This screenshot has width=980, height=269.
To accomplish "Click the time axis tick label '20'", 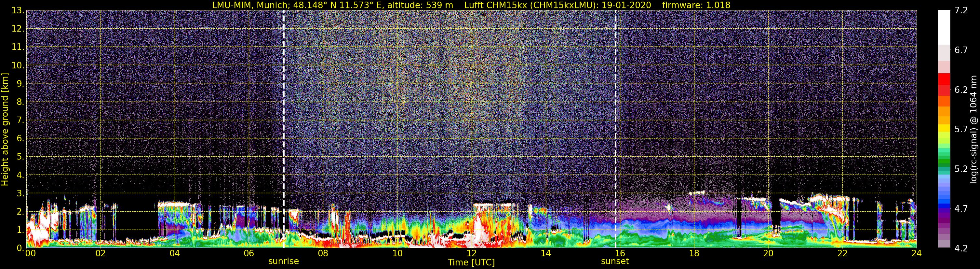I will 768,253.
